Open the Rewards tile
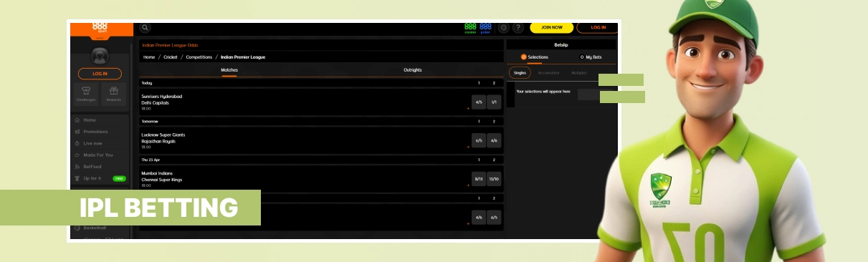Viewport: 868px width, 262px height. pyautogui.click(x=113, y=94)
